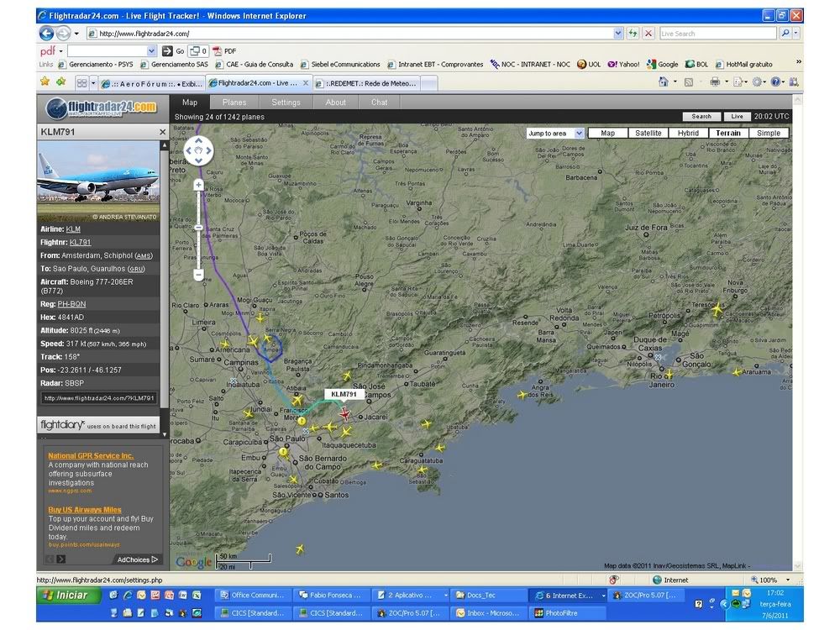Click the browser Refresh button
This screenshot has width=840, height=630.
click(633, 34)
